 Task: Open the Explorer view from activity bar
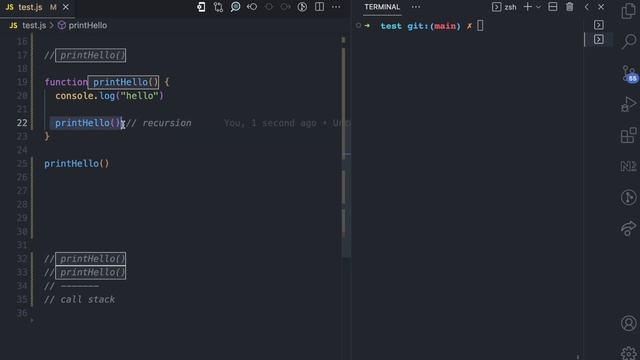(x=629, y=11)
